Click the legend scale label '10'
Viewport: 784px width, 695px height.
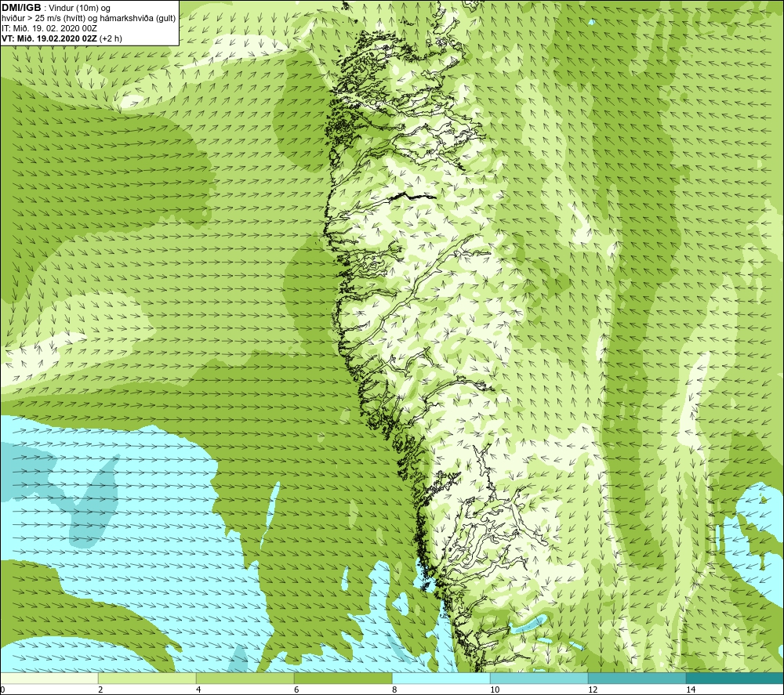click(495, 690)
